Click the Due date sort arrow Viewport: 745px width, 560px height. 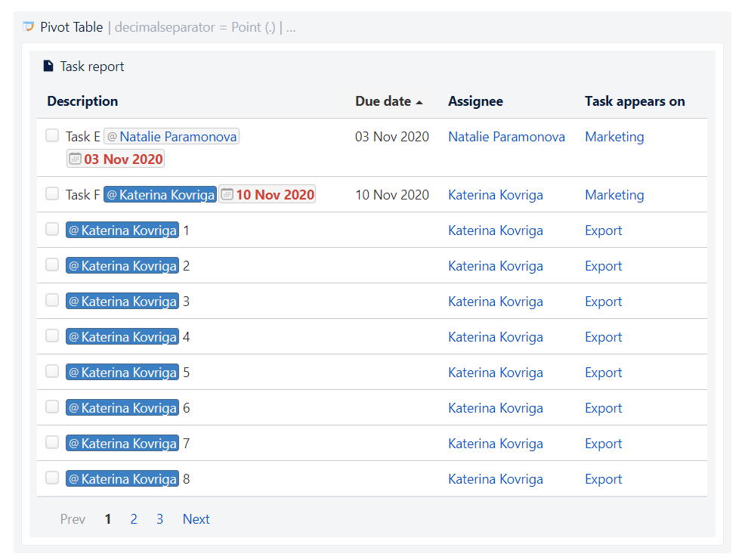click(x=419, y=102)
